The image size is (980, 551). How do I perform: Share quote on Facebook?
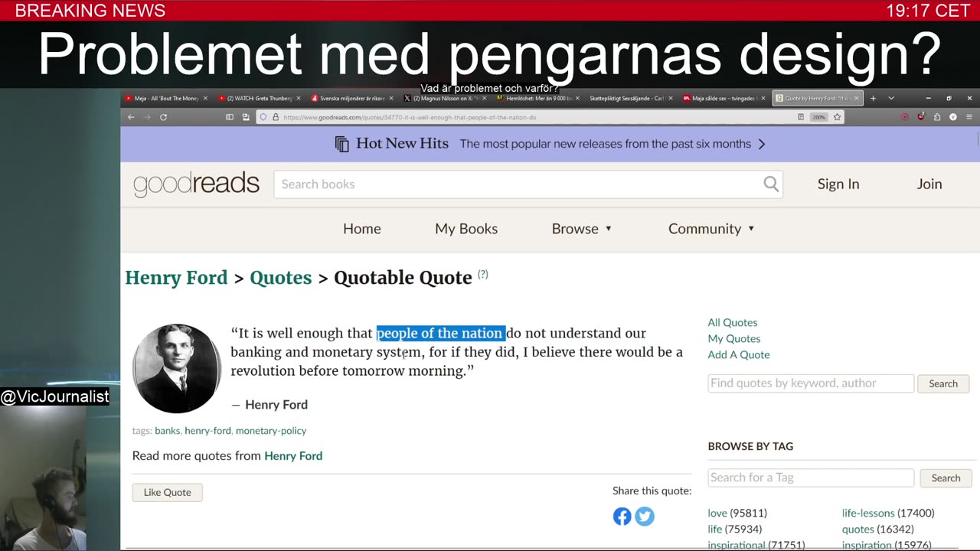tap(622, 517)
